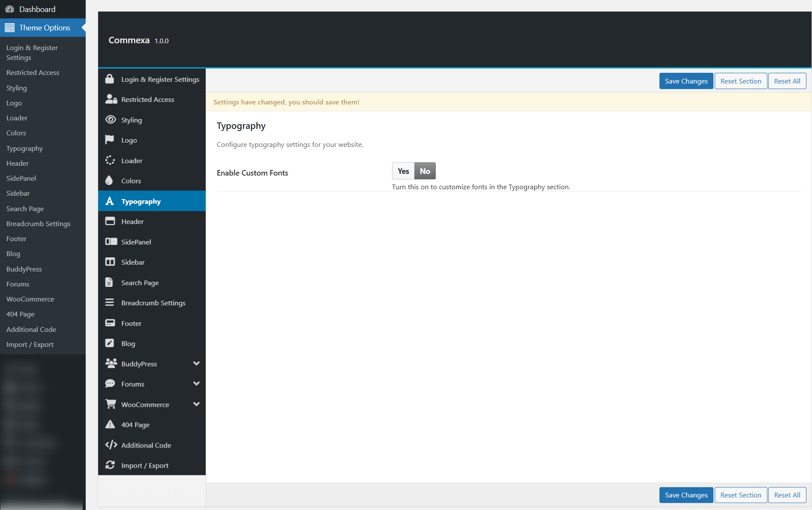Expand the Forums section chevron
Viewport: 812px width, 510px height.
(x=196, y=384)
